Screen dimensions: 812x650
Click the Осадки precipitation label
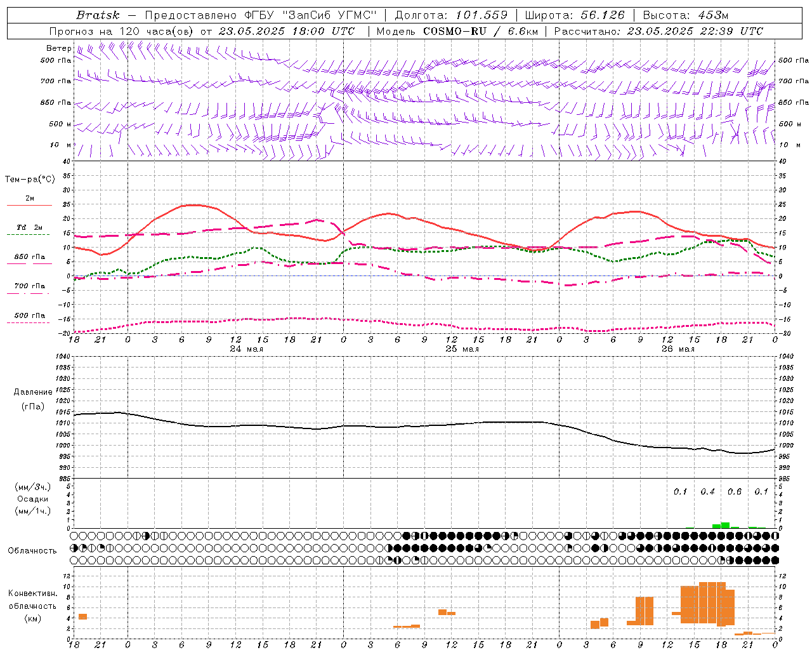(33, 499)
